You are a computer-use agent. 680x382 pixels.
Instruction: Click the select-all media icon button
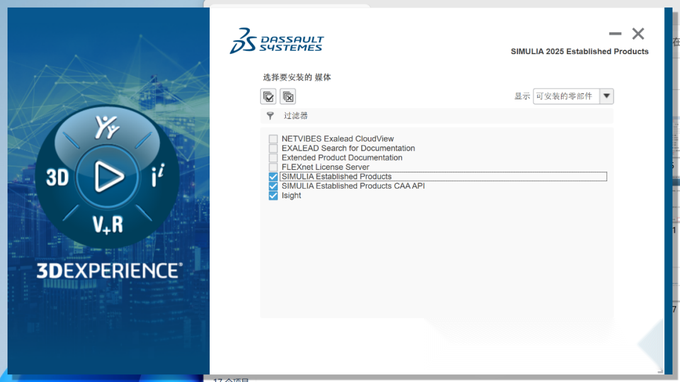click(268, 96)
